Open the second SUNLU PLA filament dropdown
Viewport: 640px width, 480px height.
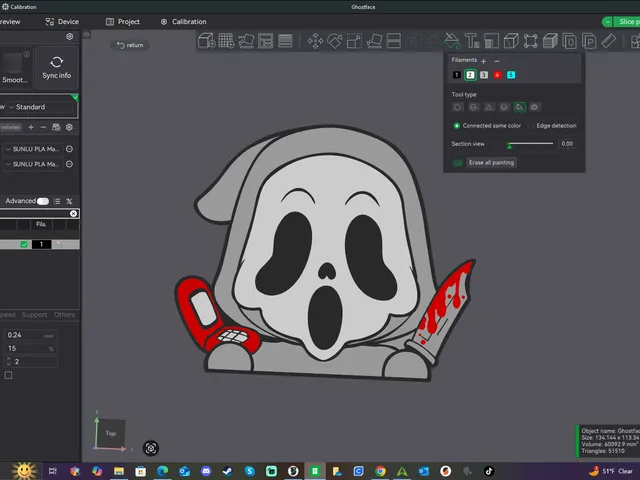(x=33, y=164)
